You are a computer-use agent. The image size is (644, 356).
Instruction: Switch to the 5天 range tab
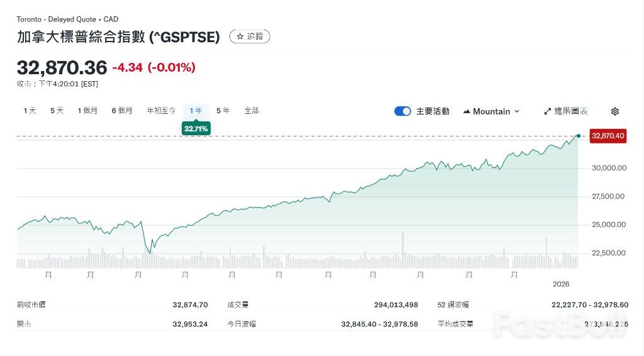coord(57,111)
